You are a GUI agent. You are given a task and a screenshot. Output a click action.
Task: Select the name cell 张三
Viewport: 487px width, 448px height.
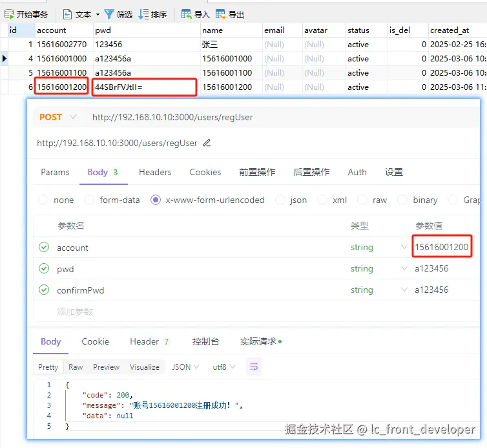(231, 45)
